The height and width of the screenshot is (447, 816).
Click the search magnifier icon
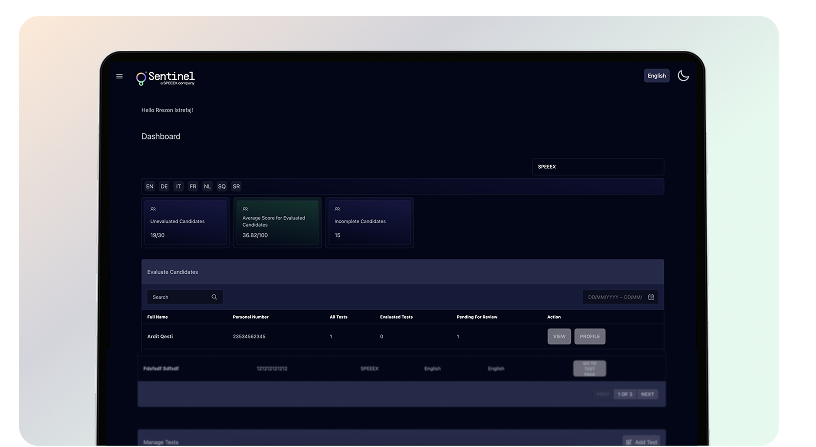click(x=214, y=297)
